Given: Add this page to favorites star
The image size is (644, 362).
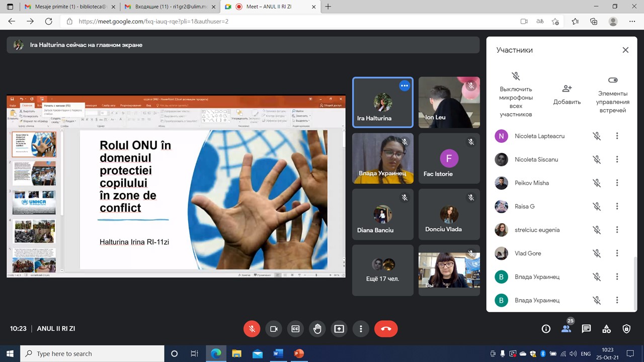Looking at the screenshot, I should pos(555,22).
